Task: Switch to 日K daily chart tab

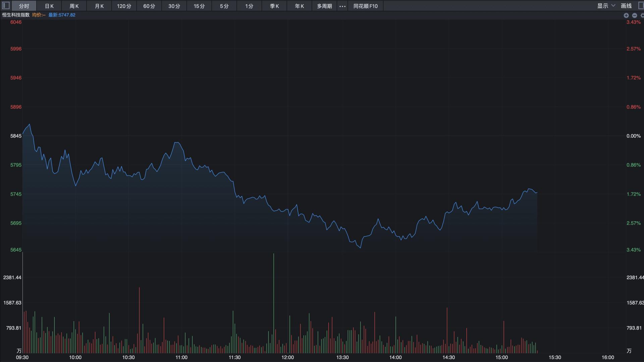Action: 49,6
